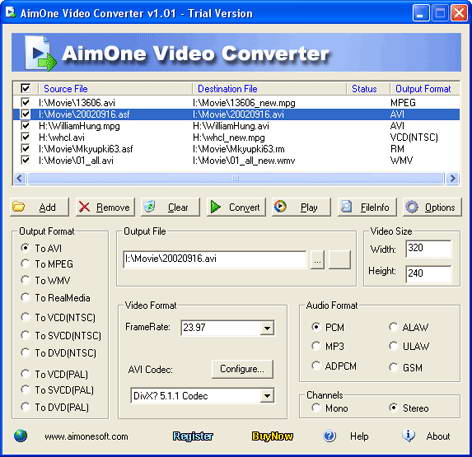
Task: Click the Output Format column header
Action: point(425,89)
